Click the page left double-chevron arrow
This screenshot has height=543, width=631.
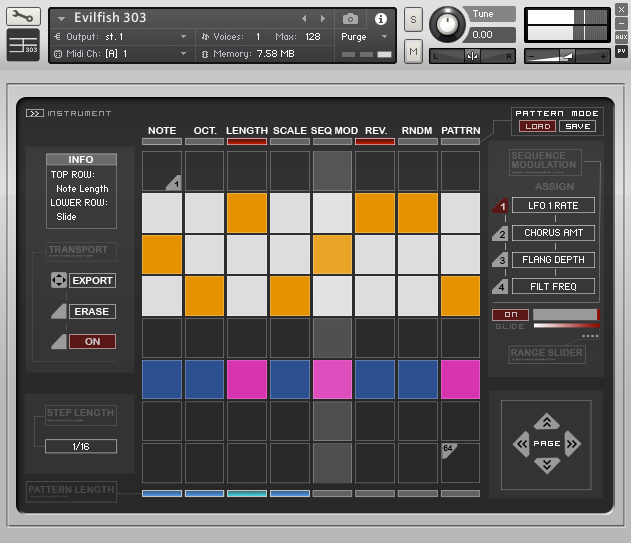coord(520,443)
